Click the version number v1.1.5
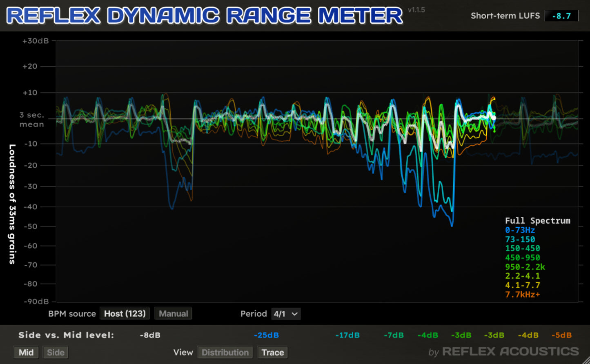Screen dimensions: 590x364 click(416, 10)
